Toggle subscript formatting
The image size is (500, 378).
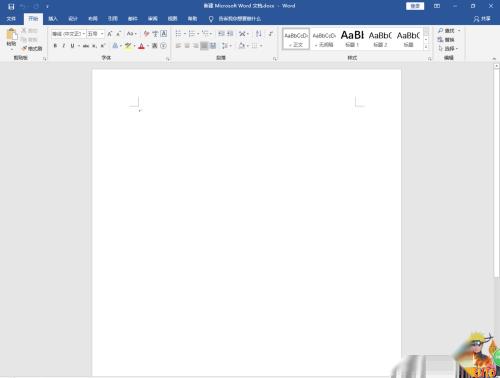pos(94,46)
